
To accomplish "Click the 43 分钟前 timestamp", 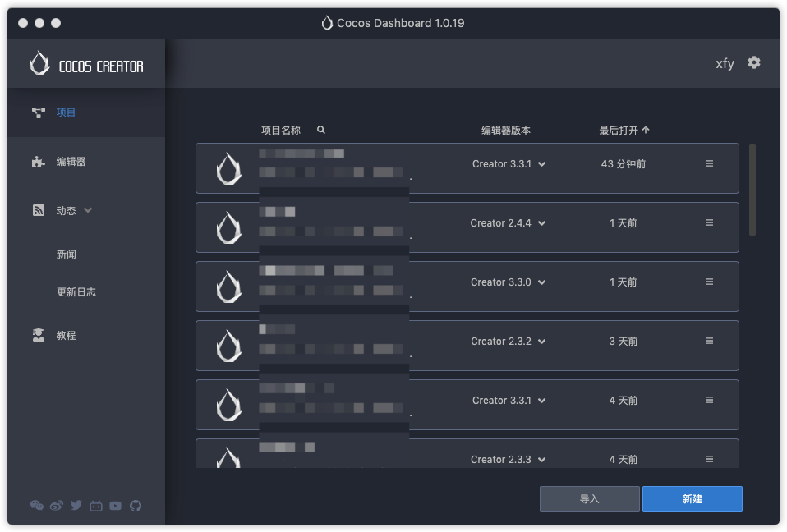I will pos(624,164).
